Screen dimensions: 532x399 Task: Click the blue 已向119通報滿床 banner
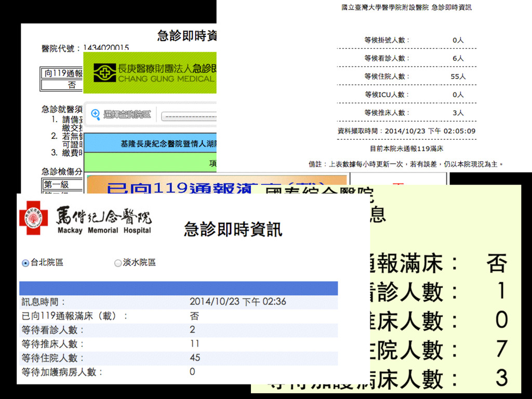pyautogui.click(x=217, y=185)
